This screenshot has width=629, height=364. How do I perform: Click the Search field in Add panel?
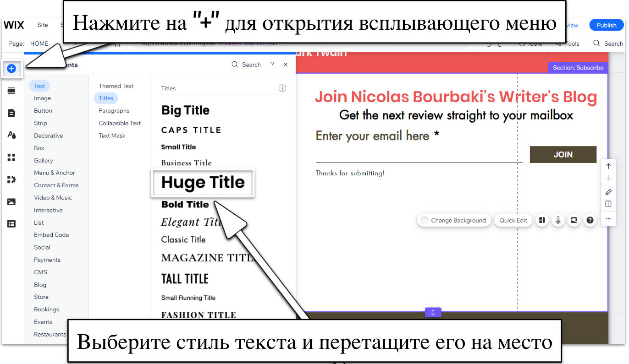pos(251,65)
